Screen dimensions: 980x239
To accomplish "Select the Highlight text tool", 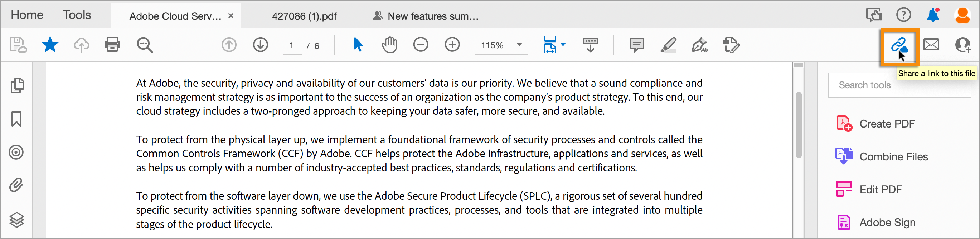I will point(669,45).
